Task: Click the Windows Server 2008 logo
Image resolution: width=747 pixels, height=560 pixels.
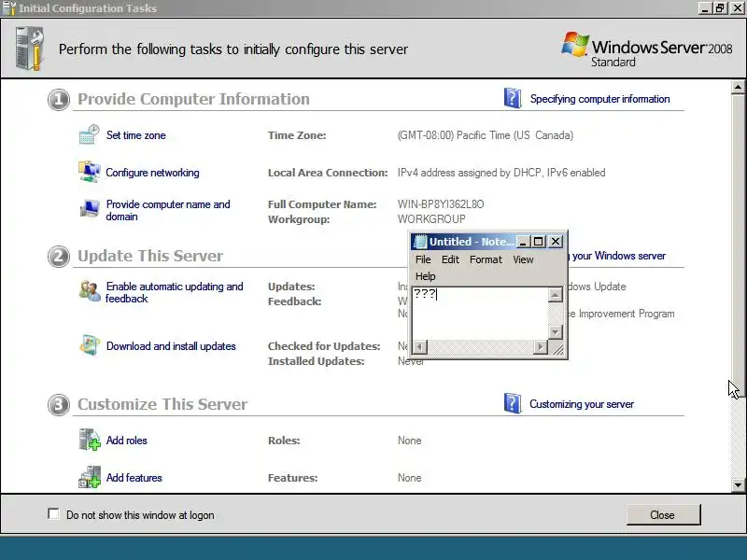Action: [646, 50]
